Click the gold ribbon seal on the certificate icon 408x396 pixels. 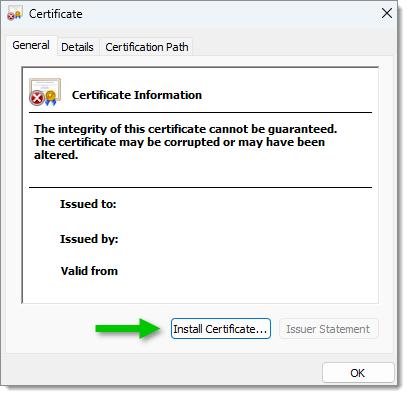[x=51, y=98]
